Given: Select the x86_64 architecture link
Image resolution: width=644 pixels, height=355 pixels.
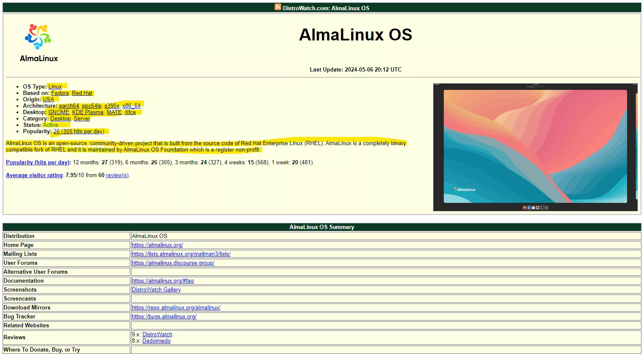Looking at the screenshot, I should (x=132, y=106).
